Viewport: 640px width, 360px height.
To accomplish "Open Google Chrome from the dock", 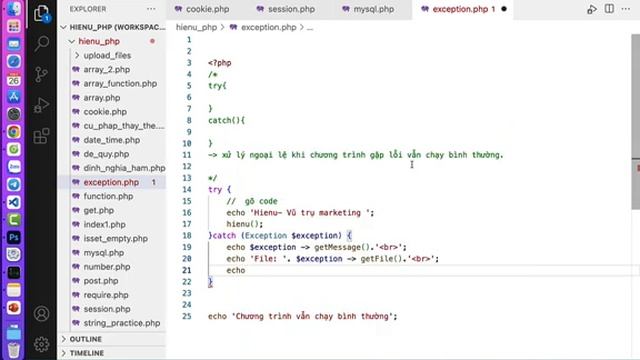I will click(13, 132).
